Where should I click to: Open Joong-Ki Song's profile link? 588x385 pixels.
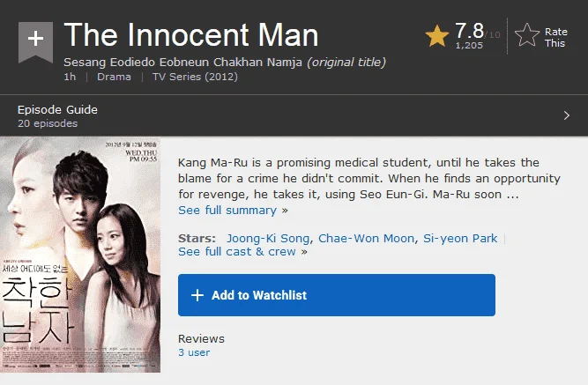(x=268, y=239)
